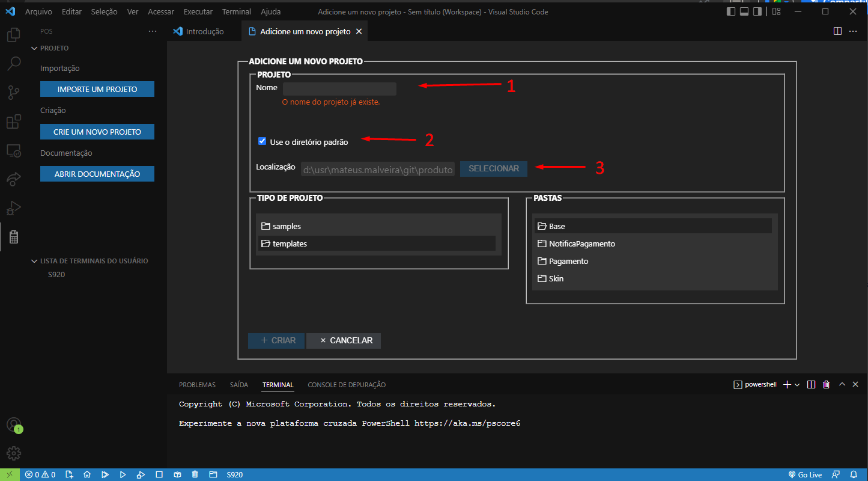Open the Source Control view
The image size is (868, 481).
[13, 92]
